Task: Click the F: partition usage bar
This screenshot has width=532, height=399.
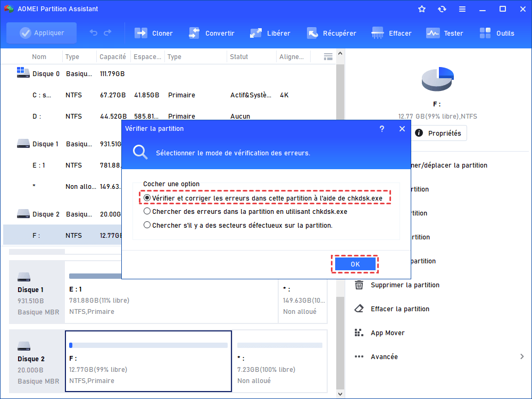Action: point(148,345)
